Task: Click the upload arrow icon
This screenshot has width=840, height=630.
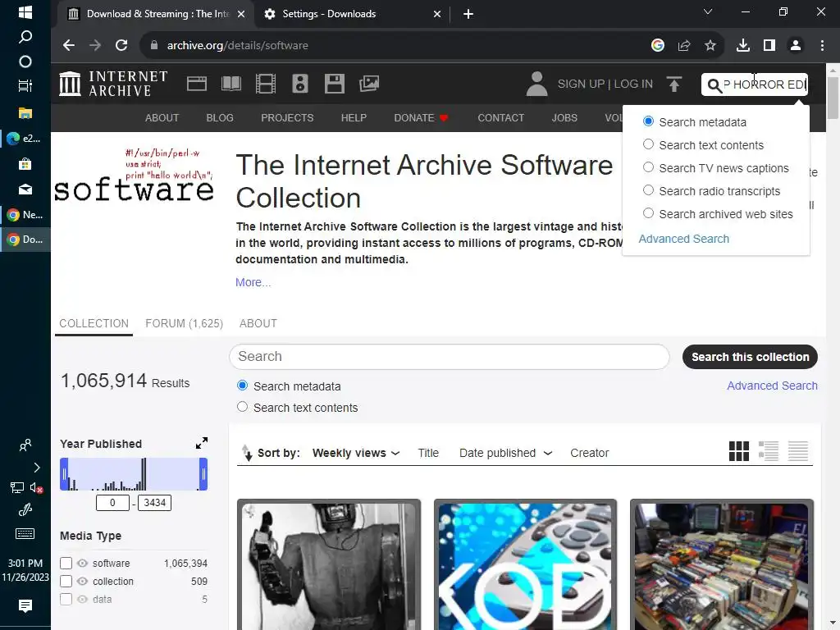Action: (674, 84)
